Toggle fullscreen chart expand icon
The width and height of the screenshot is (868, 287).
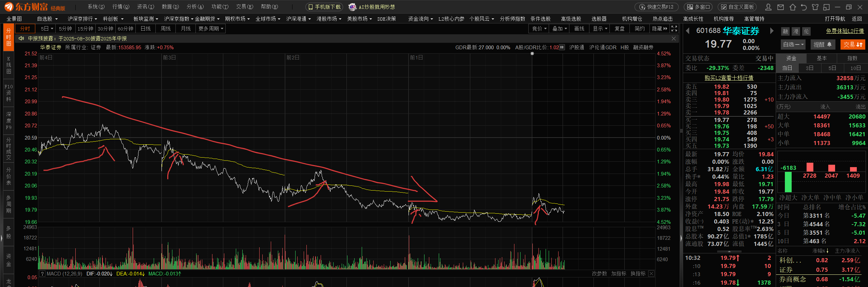pos(674,29)
